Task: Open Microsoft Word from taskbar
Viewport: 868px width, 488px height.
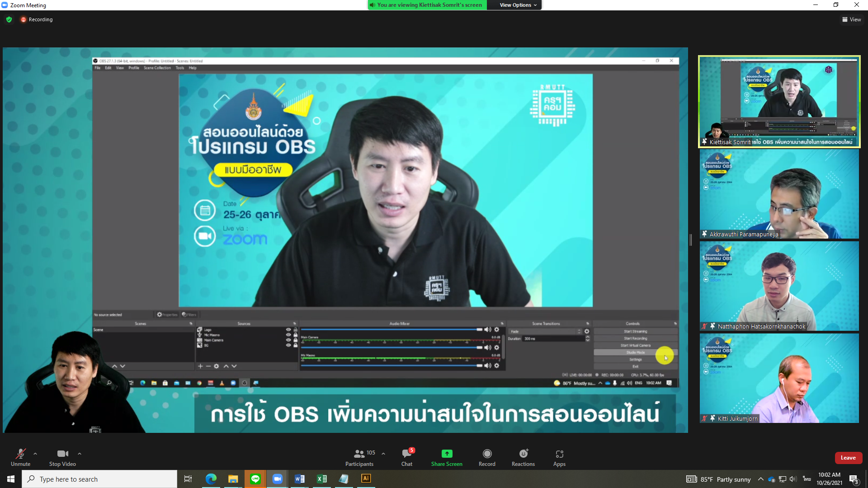Action: [x=299, y=479]
